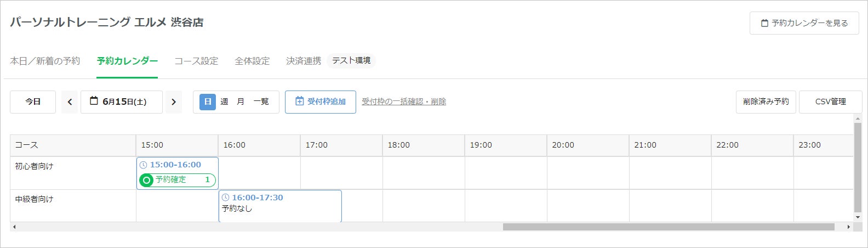Open the 本日／新着の予約 tab
The width and height of the screenshot is (868, 248).
[x=45, y=61]
